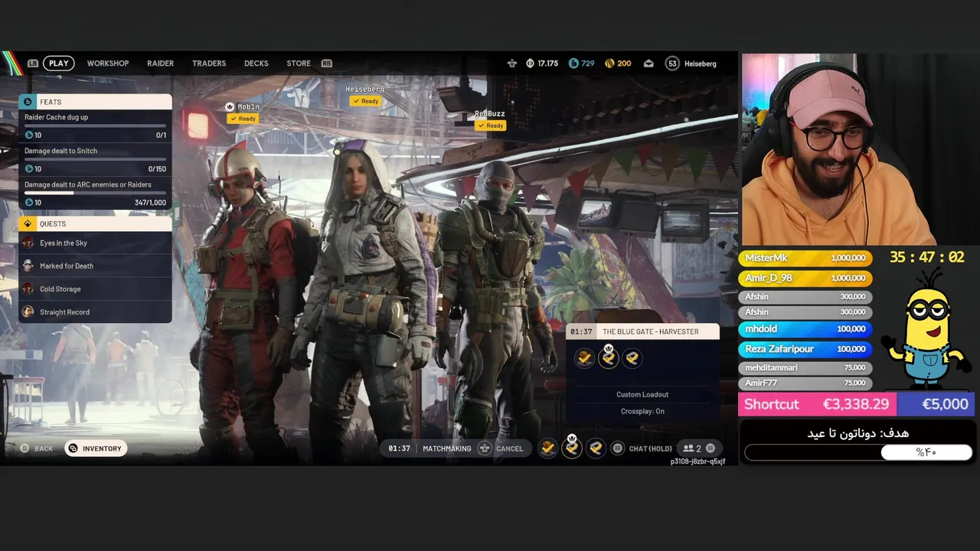The height and width of the screenshot is (551, 980).
Task: Select the Marked for Death quest
Action: (95, 266)
